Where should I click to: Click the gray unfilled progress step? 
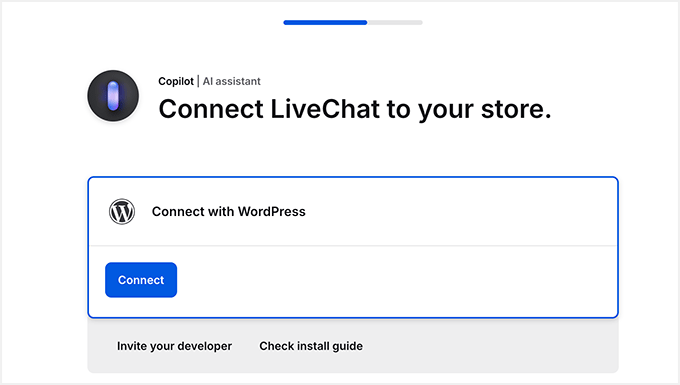click(x=395, y=23)
